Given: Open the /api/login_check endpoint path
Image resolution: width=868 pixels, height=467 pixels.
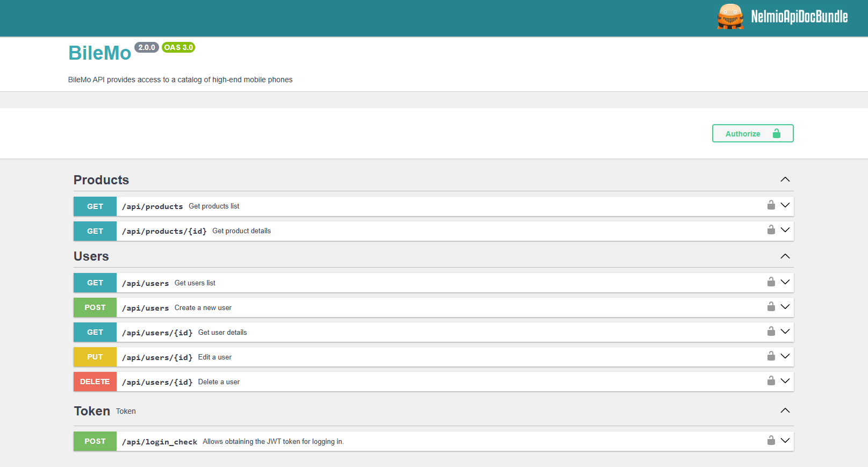Looking at the screenshot, I should [160, 442].
